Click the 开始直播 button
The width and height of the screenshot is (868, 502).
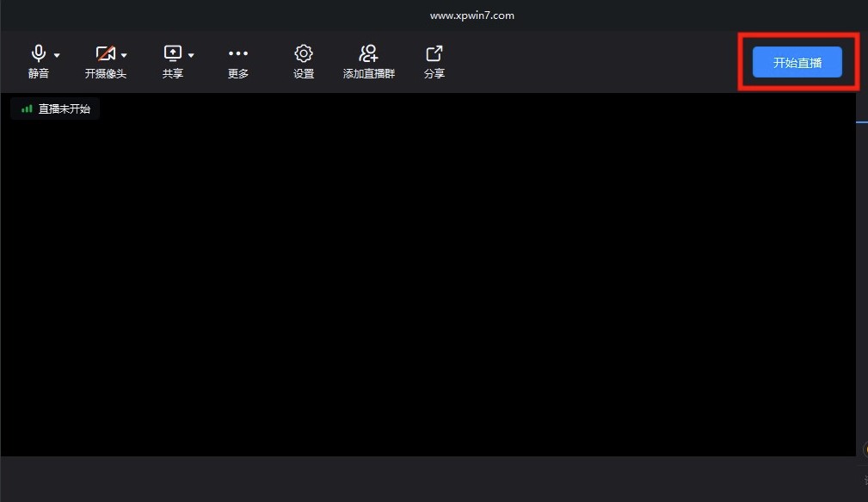click(797, 62)
